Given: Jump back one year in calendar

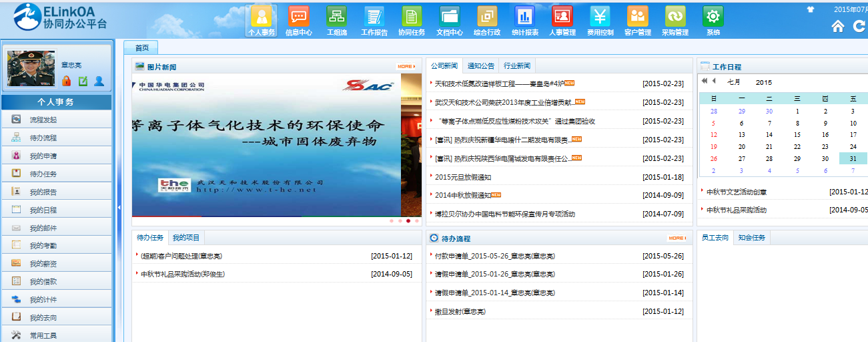Looking at the screenshot, I should coord(704,81).
